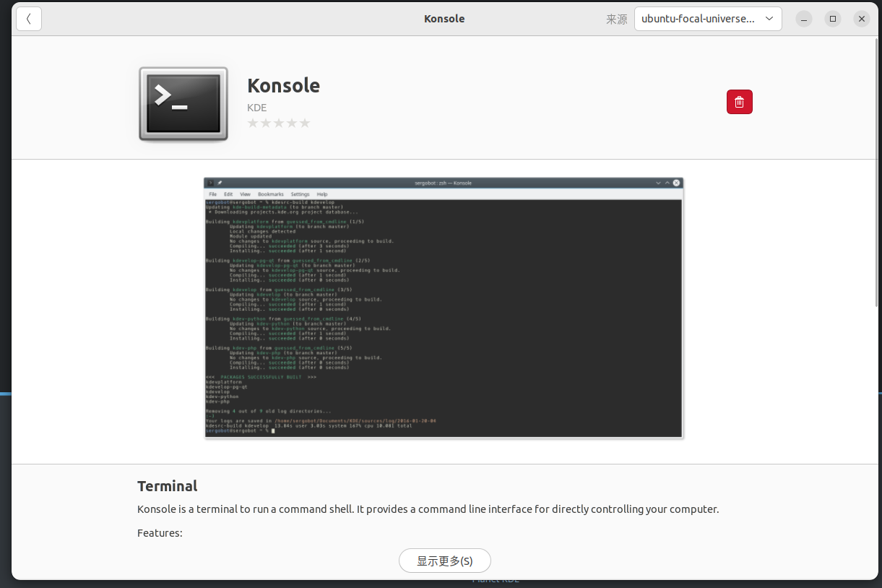
Task: Uninstall Konsole with the red trash button
Action: [739, 102]
